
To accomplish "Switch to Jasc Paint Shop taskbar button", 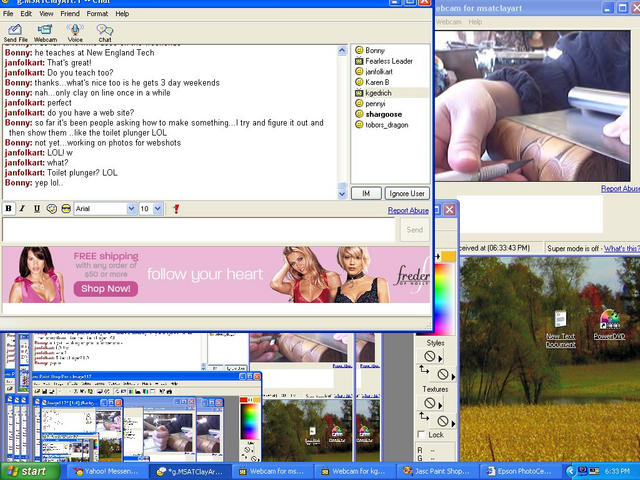I will pyautogui.click(x=437, y=471).
